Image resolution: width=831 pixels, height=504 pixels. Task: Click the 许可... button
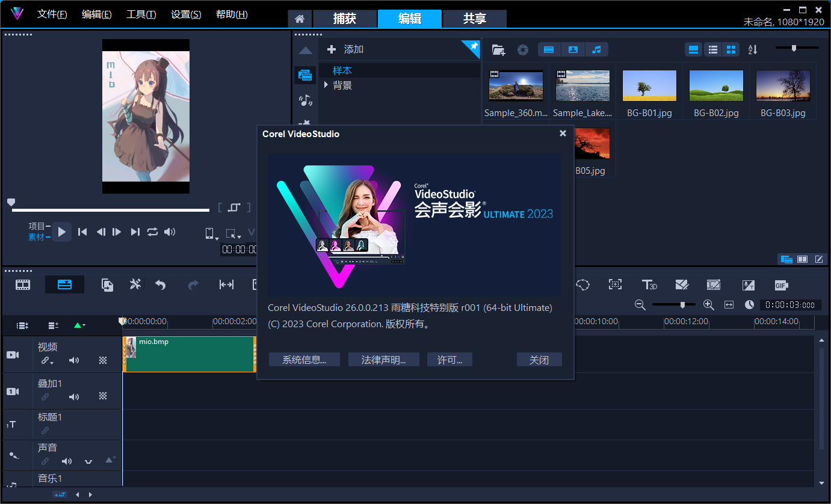click(x=449, y=360)
